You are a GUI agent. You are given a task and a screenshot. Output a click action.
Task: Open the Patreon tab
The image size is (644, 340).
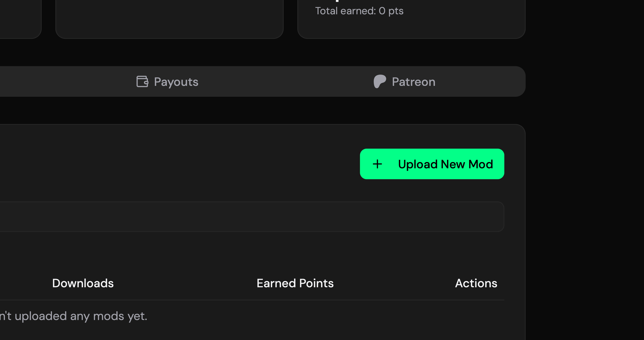pos(405,82)
